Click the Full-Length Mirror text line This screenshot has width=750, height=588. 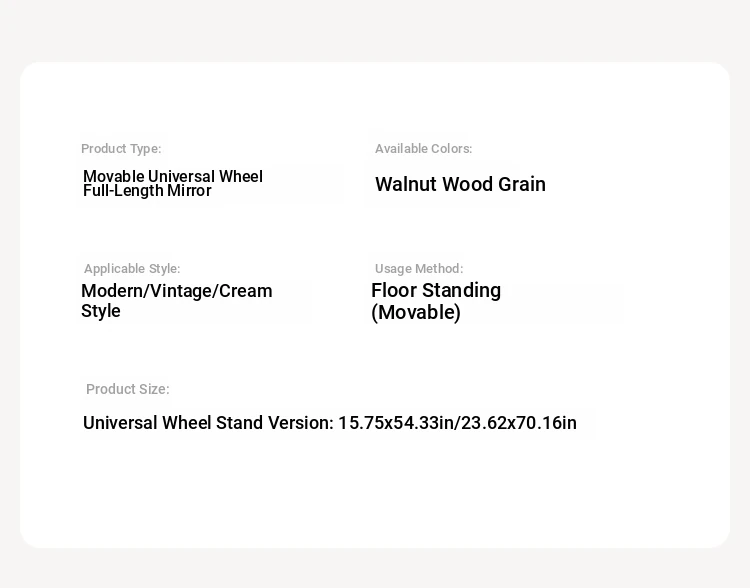(x=147, y=191)
